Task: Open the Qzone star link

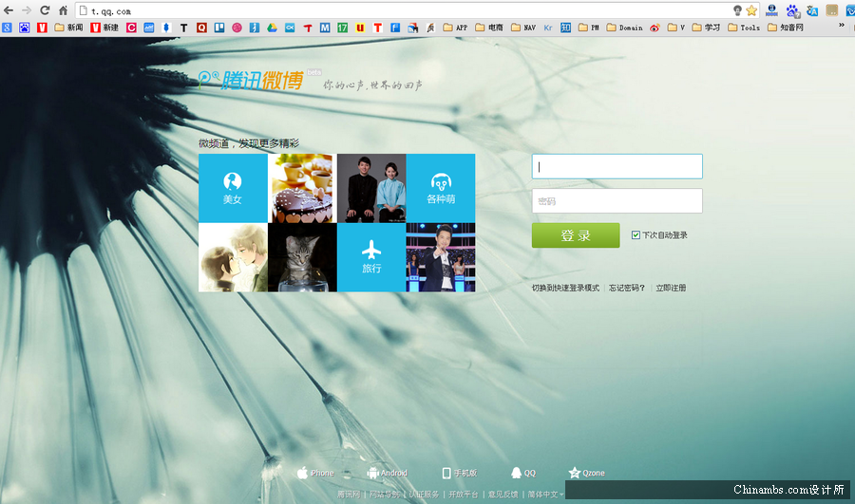Action: click(586, 473)
